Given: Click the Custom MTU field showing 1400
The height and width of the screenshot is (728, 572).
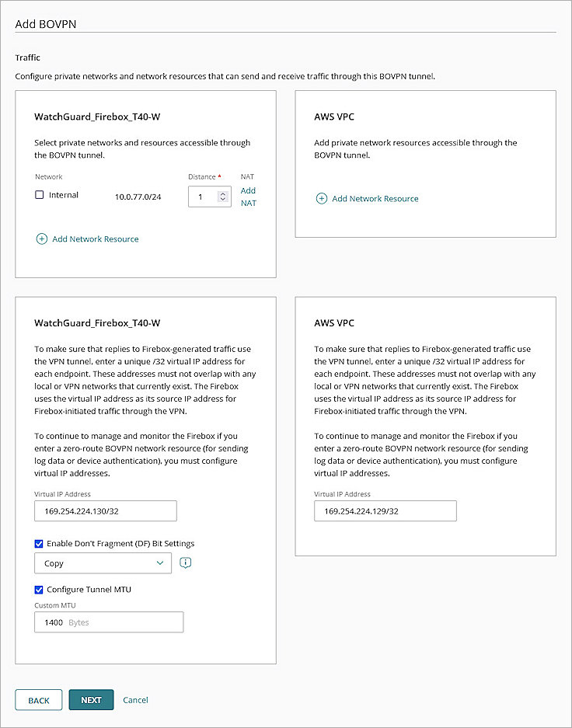Looking at the screenshot, I should point(108,622).
